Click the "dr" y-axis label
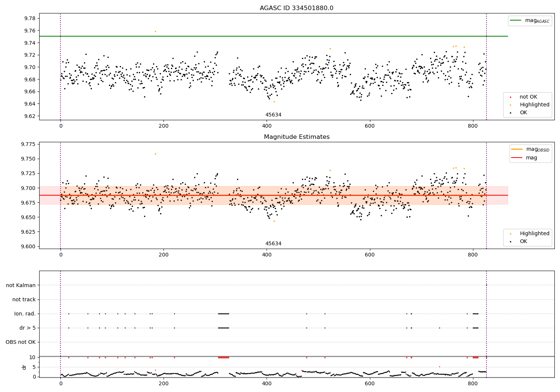 [x=24, y=367]
